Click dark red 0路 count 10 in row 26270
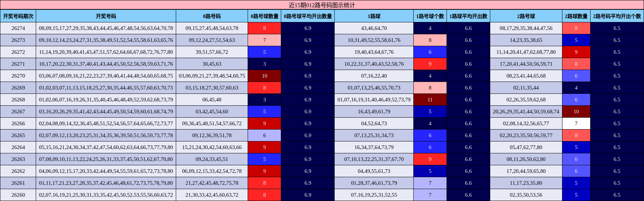Viewport: 644px width, 201px height. 265,76
